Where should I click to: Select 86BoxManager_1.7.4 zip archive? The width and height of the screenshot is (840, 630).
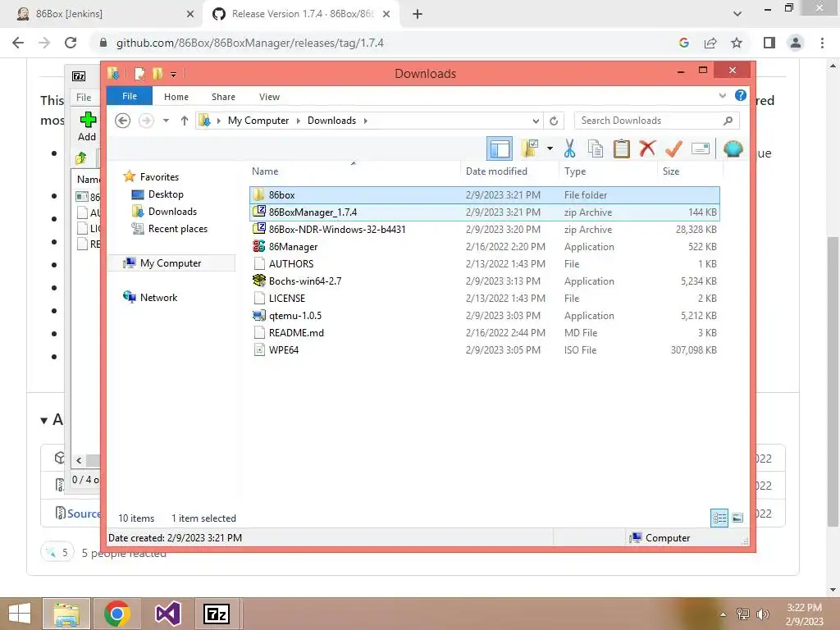485,212
